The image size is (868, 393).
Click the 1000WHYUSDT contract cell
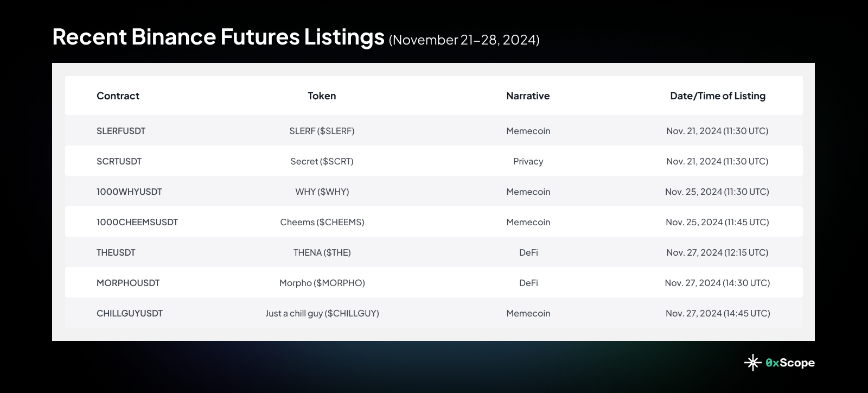(129, 192)
